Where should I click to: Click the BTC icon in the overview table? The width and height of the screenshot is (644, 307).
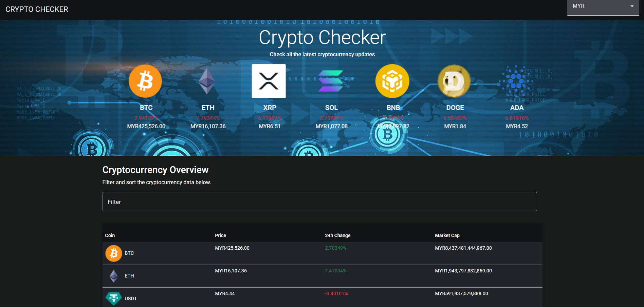coord(114,253)
